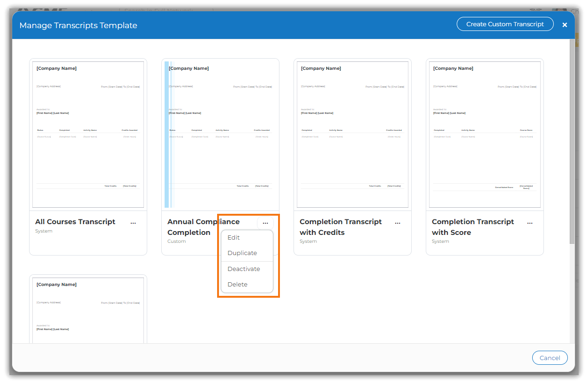The height and width of the screenshot is (384, 588).
Task: Click ellipsis on Annual Compliance Completion card
Action: (265, 223)
